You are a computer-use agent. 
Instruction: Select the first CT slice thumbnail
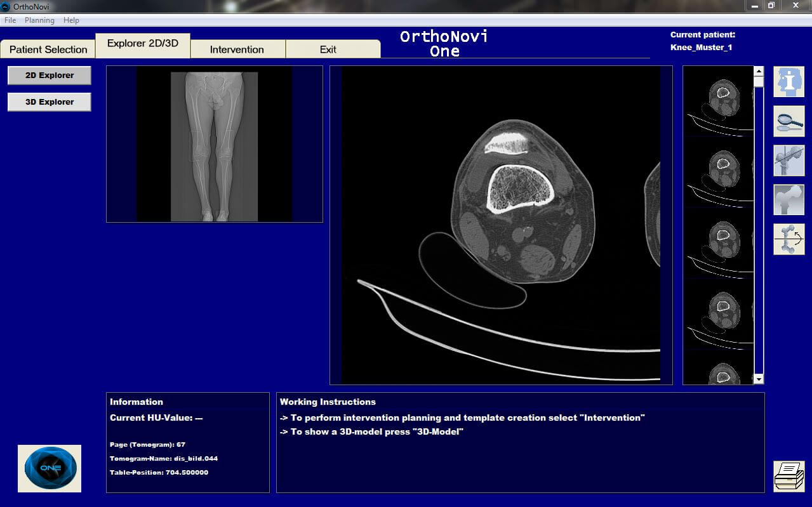[x=718, y=100]
